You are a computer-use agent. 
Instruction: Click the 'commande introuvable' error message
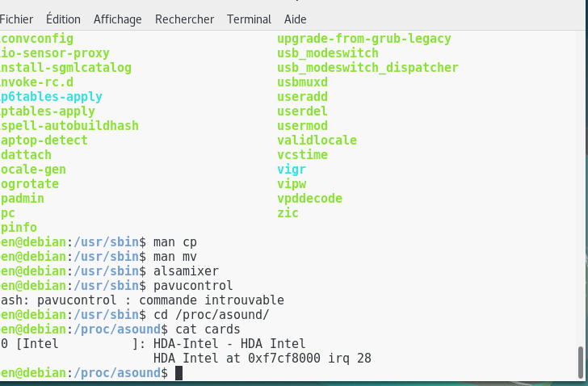[x=212, y=300]
